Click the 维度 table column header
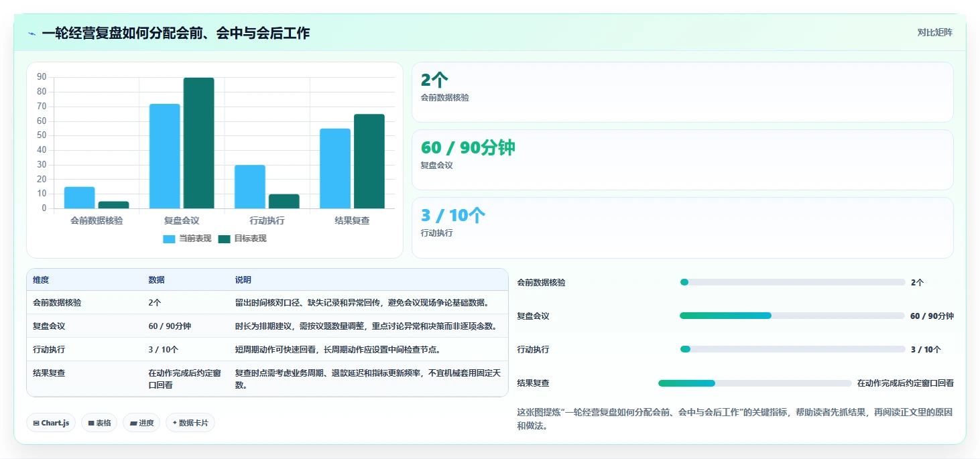This screenshot has width=980, height=459. pyautogui.click(x=41, y=280)
